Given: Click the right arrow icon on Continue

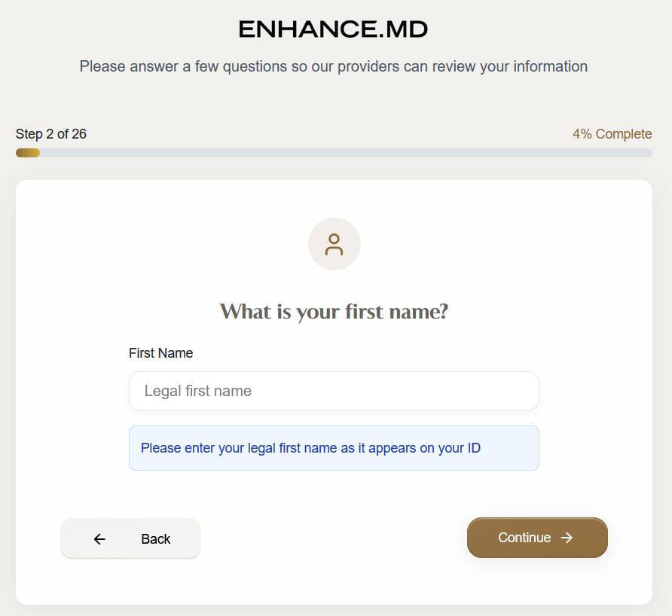Looking at the screenshot, I should point(567,538).
